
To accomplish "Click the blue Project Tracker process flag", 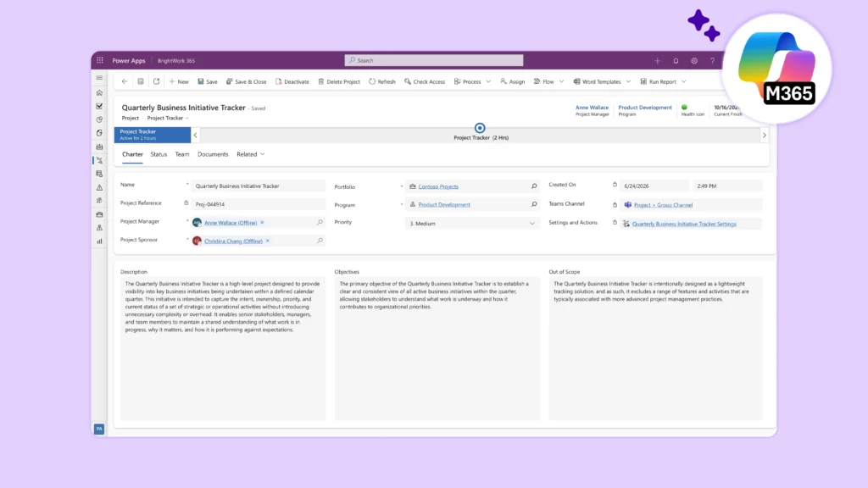I will (153, 135).
